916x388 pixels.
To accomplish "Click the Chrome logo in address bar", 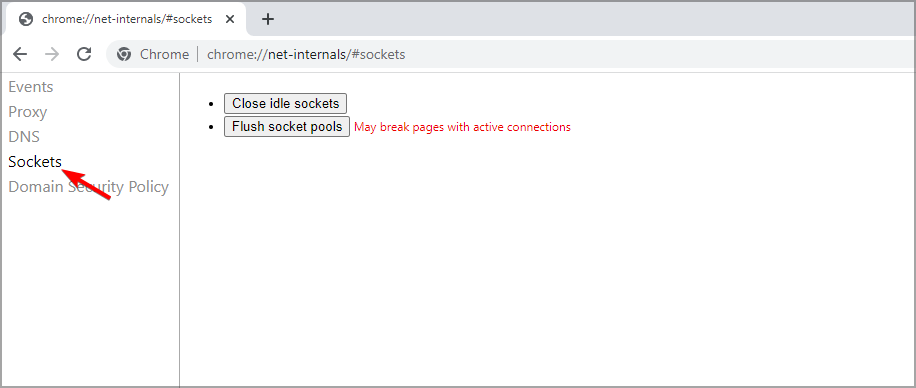I will pos(123,54).
